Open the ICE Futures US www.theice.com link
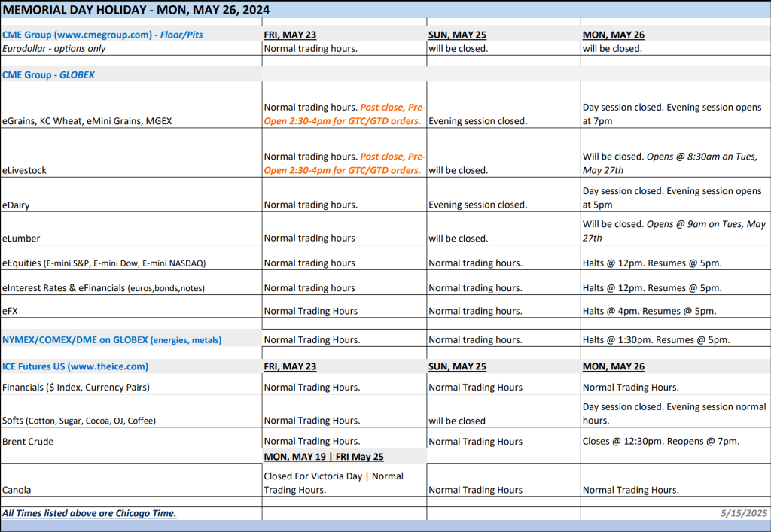 (x=75, y=366)
